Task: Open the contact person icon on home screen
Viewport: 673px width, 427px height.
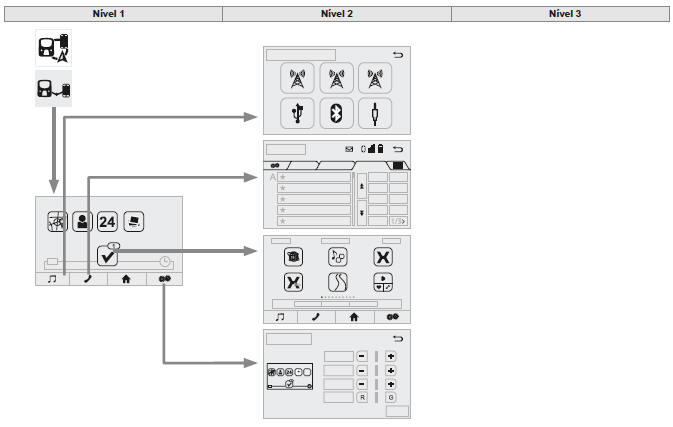Action: [x=82, y=222]
